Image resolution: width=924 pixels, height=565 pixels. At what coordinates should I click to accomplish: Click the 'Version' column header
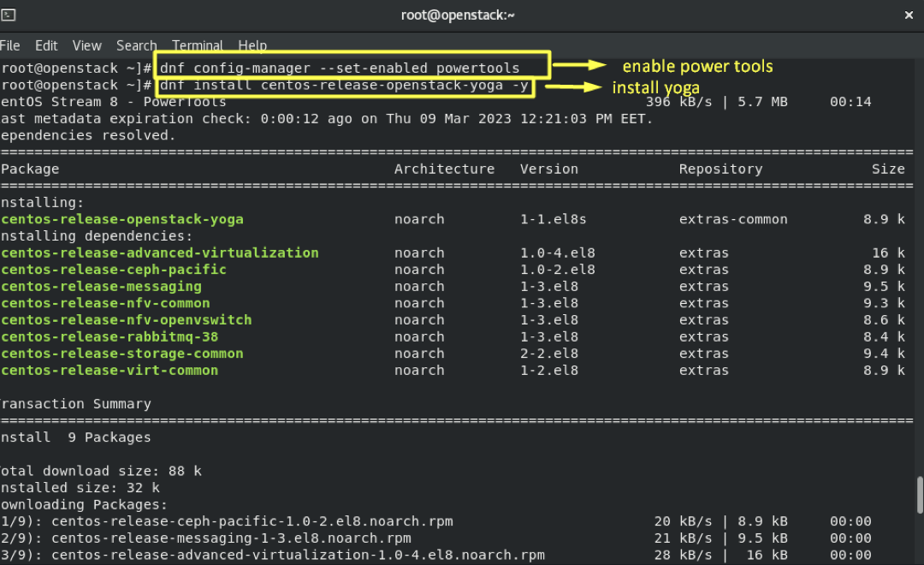point(549,169)
